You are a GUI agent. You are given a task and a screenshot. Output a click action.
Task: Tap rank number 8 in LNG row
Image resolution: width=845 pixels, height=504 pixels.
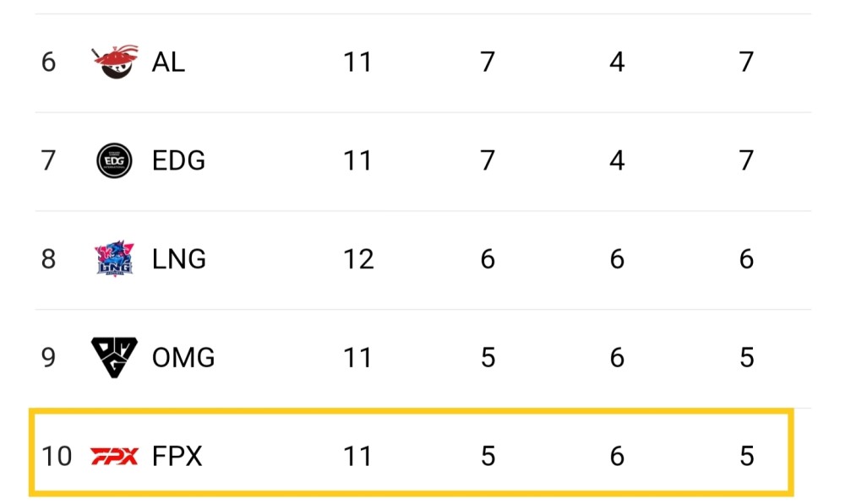coord(48,259)
